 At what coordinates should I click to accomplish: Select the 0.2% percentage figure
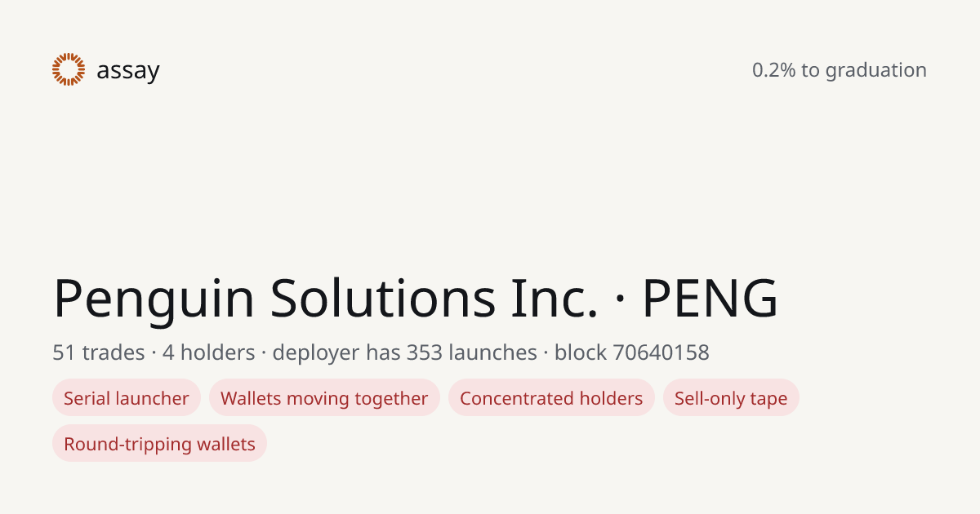(774, 70)
